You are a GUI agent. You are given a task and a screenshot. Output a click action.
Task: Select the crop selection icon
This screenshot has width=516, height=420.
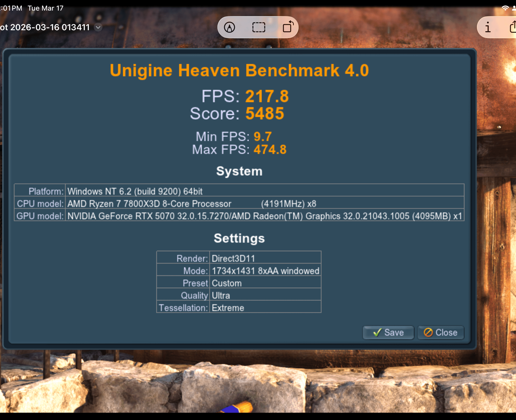(259, 27)
